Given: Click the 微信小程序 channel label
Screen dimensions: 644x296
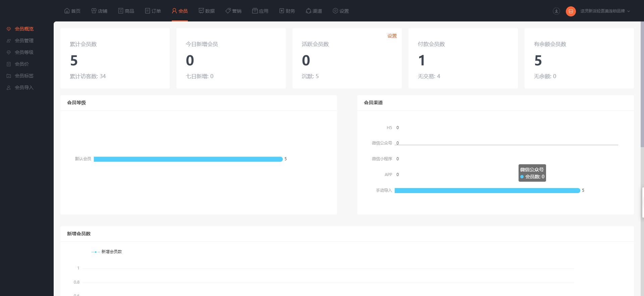Looking at the screenshot, I should pos(382,159).
